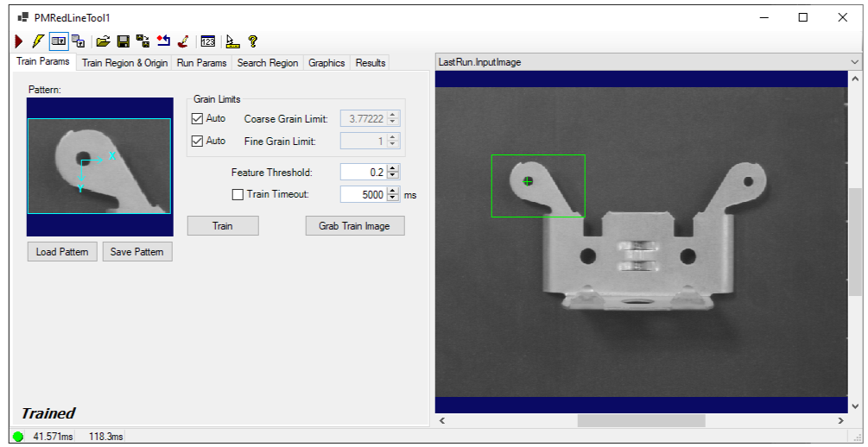Enable the Train Timeout checkbox

tap(238, 195)
